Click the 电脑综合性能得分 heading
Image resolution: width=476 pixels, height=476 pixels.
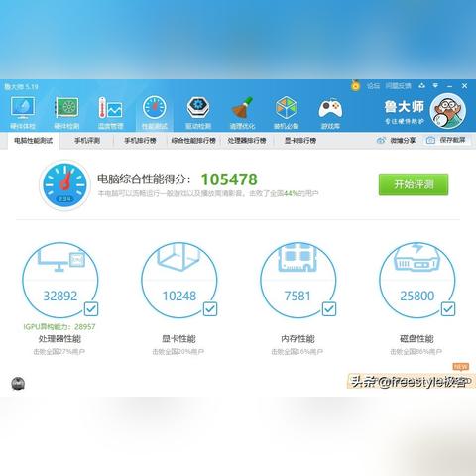pyautogui.click(x=144, y=179)
